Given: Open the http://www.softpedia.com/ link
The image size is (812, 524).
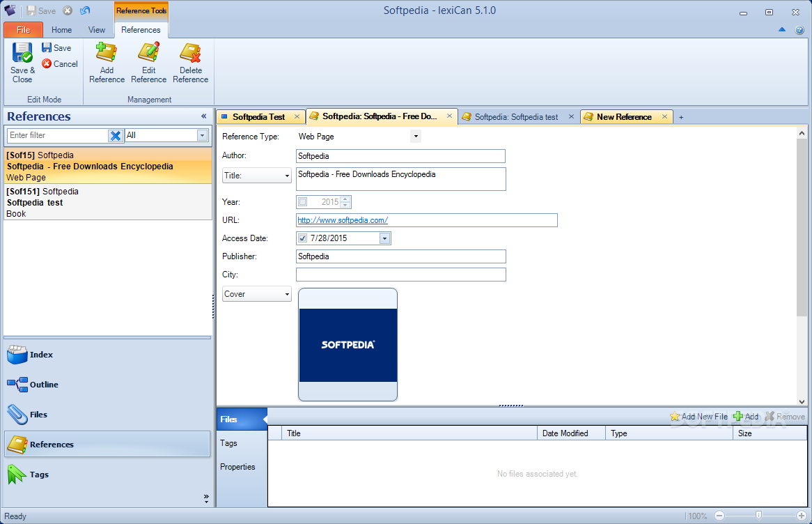Looking at the screenshot, I should coord(343,220).
